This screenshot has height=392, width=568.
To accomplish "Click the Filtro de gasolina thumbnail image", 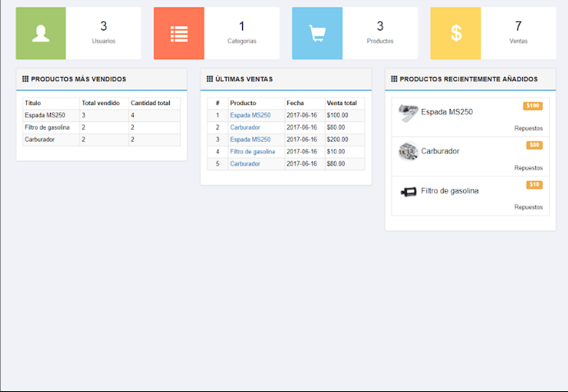I will pos(408,191).
